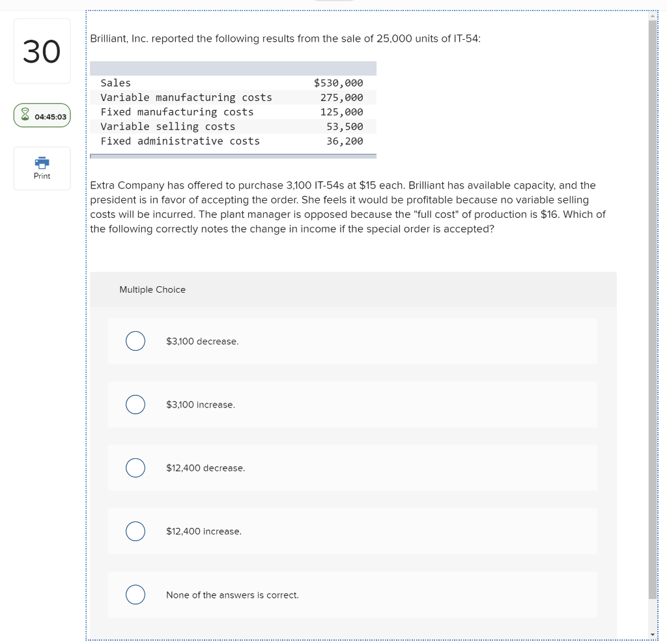Click the Print label text
Viewport: 667px width, 644px height.
(42, 176)
